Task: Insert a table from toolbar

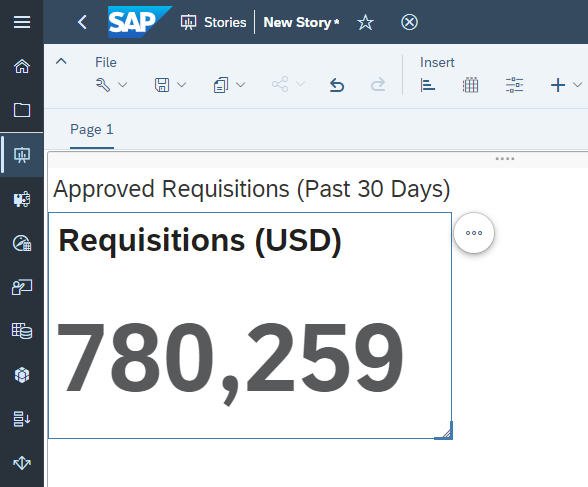Action: [470, 85]
